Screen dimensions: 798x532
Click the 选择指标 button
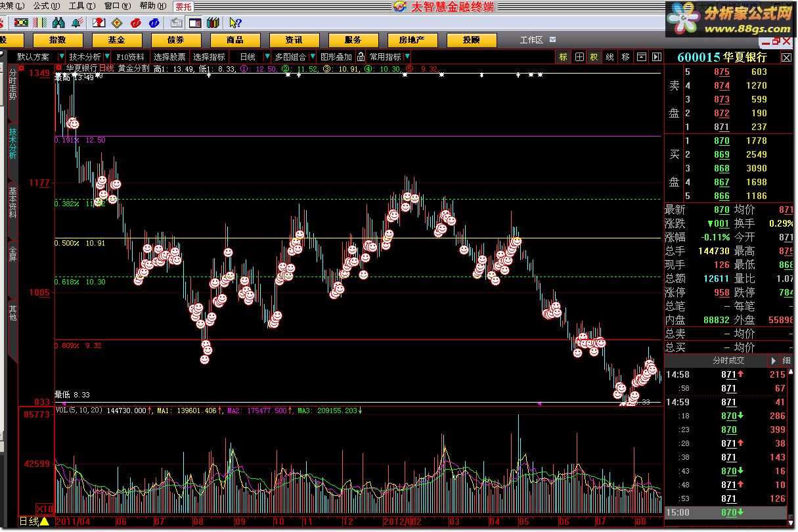point(209,57)
